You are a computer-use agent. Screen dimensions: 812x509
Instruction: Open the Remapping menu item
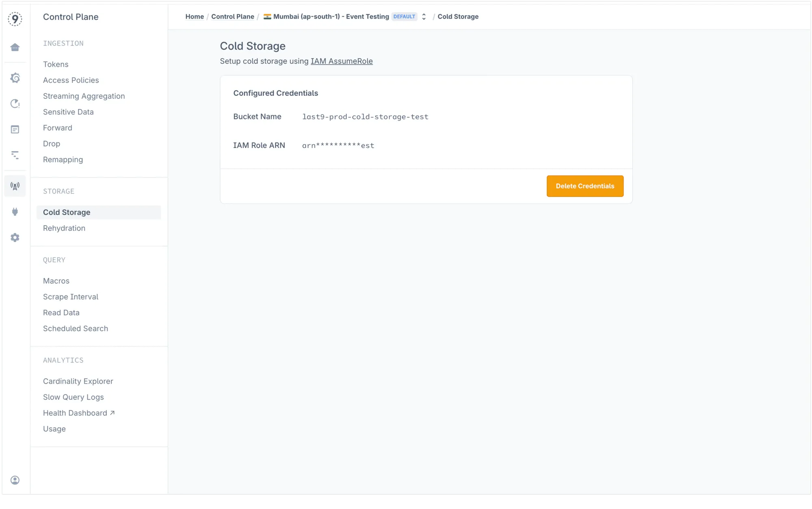click(63, 159)
